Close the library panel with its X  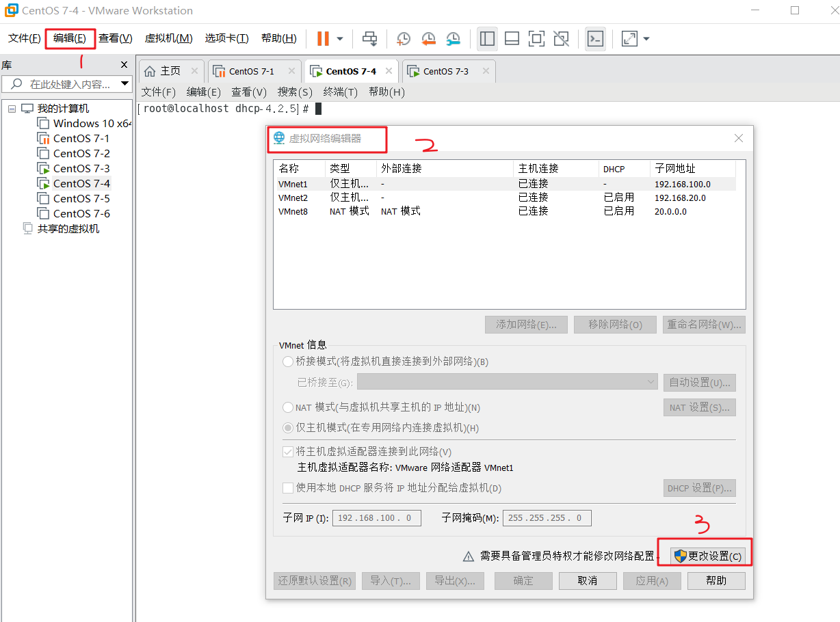(124, 65)
